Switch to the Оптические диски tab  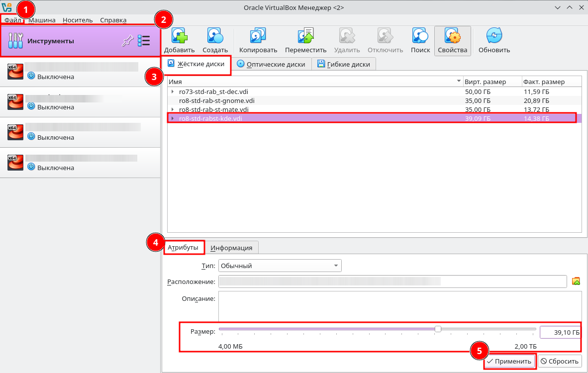pos(271,64)
